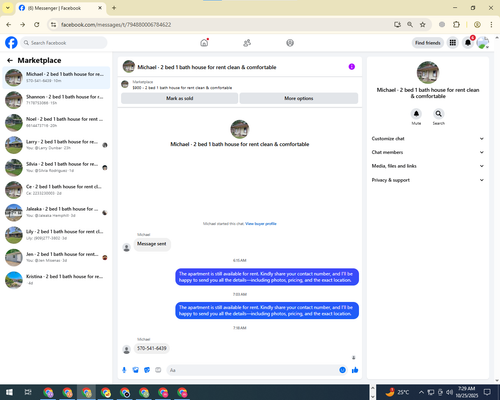This screenshot has height=400, width=500.
Task: Send a thumbs-up like
Action: [355, 370]
